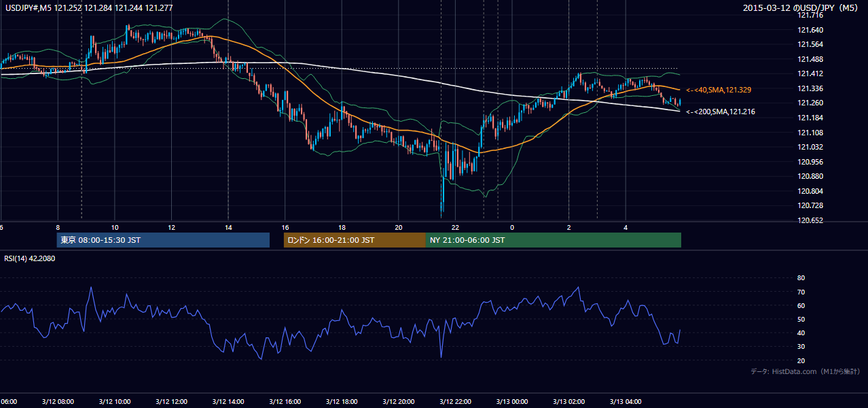868x408 pixels.
Task: Click bottom time label 3/12 14:00
Action: [x=228, y=402]
